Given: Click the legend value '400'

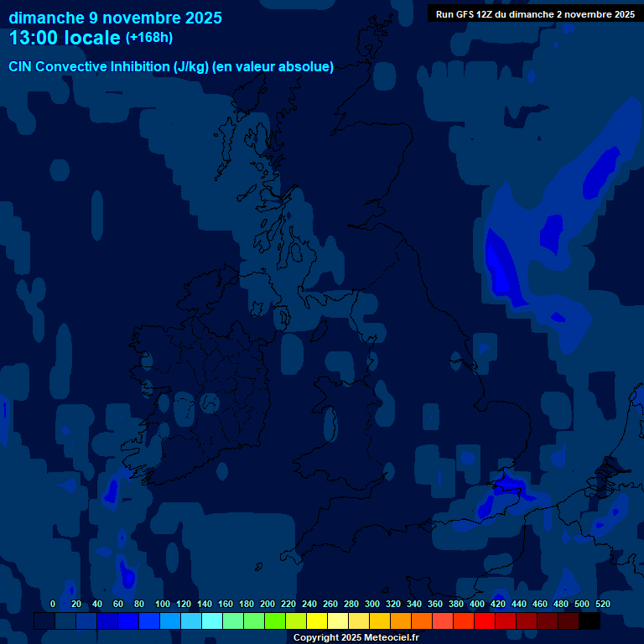Looking at the screenshot, I should (477, 604).
